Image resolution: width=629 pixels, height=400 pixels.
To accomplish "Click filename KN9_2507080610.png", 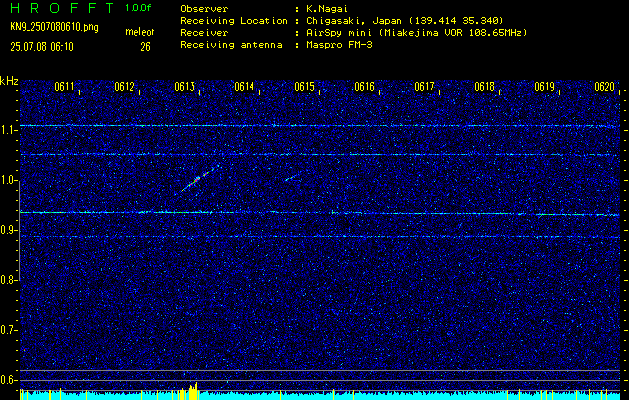I will 54,27.
